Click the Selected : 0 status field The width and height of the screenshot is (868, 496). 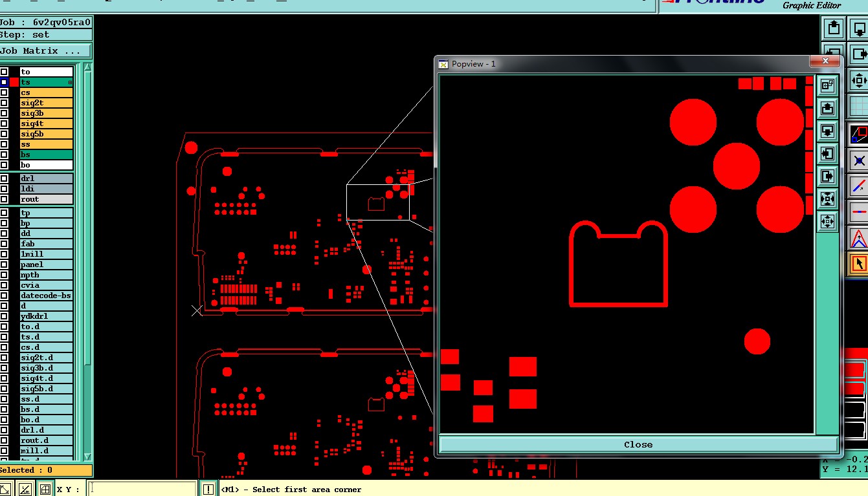45,470
